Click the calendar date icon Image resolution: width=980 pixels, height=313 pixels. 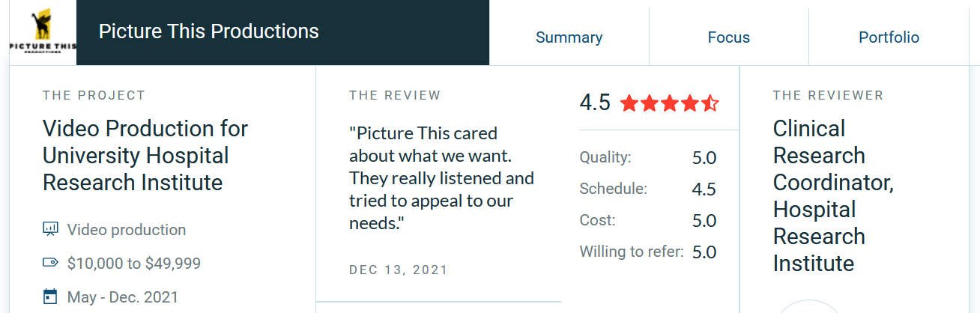[x=50, y=297]
